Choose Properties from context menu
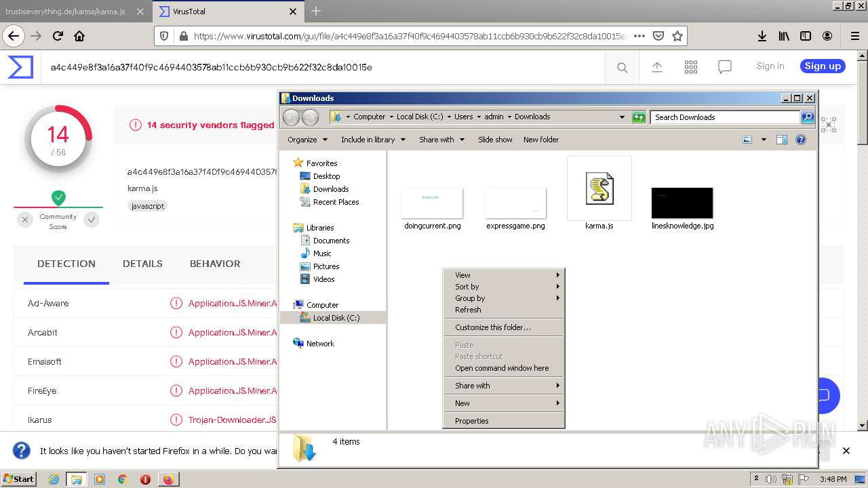 coord(504,421)
